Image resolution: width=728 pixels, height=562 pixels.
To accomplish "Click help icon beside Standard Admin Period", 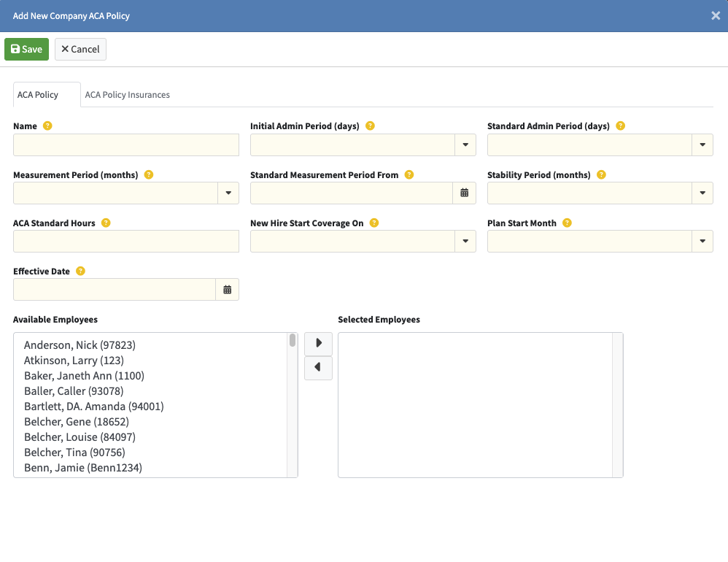I will point(620,126).
